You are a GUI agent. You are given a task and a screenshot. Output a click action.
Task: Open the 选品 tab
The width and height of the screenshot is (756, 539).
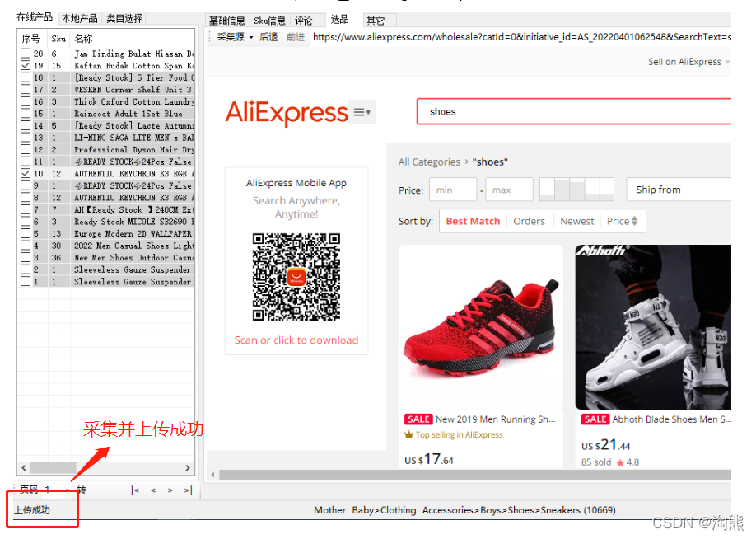pos(339,19)
